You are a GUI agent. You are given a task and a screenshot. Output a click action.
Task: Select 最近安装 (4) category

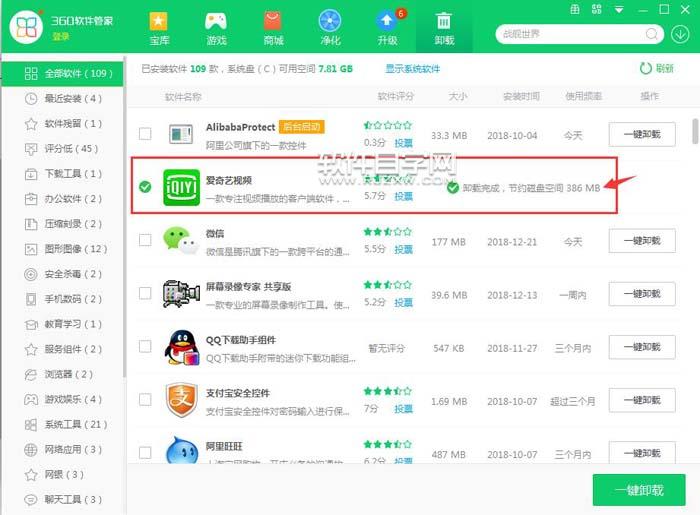62,99
